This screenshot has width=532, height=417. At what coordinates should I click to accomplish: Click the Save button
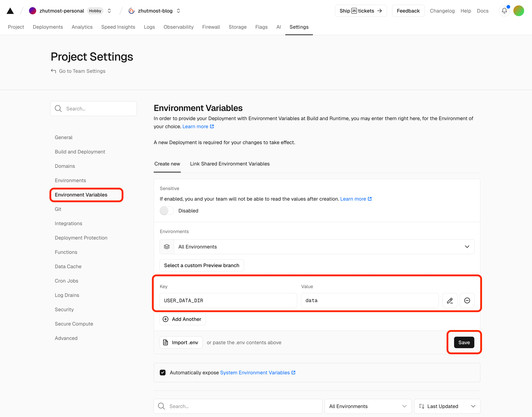click(x=464, y=342)
